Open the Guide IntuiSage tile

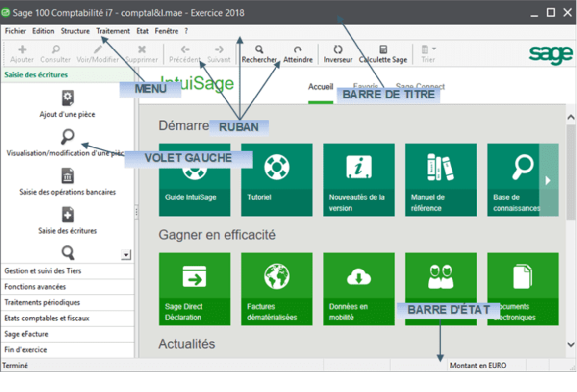[195, 180]
